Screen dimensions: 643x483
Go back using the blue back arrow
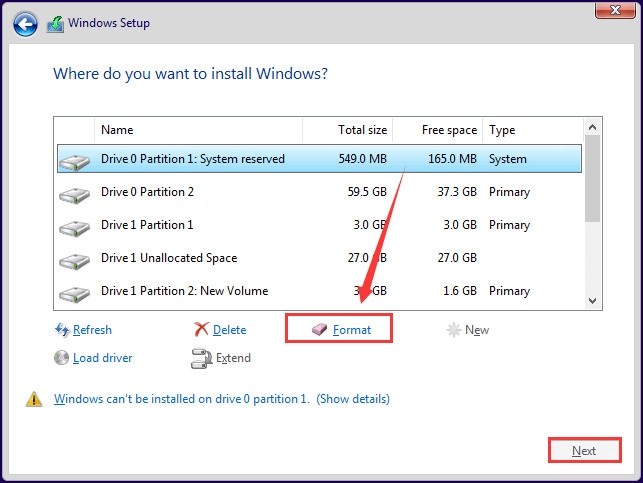tap(25, 25)
